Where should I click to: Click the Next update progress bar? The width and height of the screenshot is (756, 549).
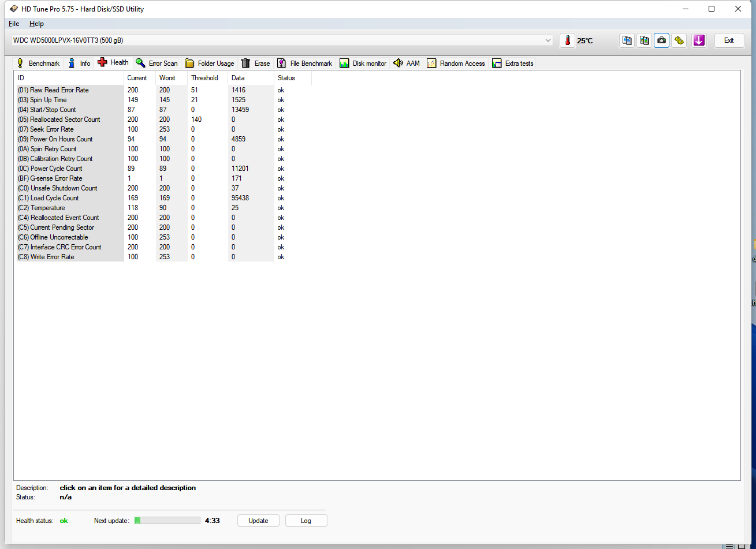[167, 521]
